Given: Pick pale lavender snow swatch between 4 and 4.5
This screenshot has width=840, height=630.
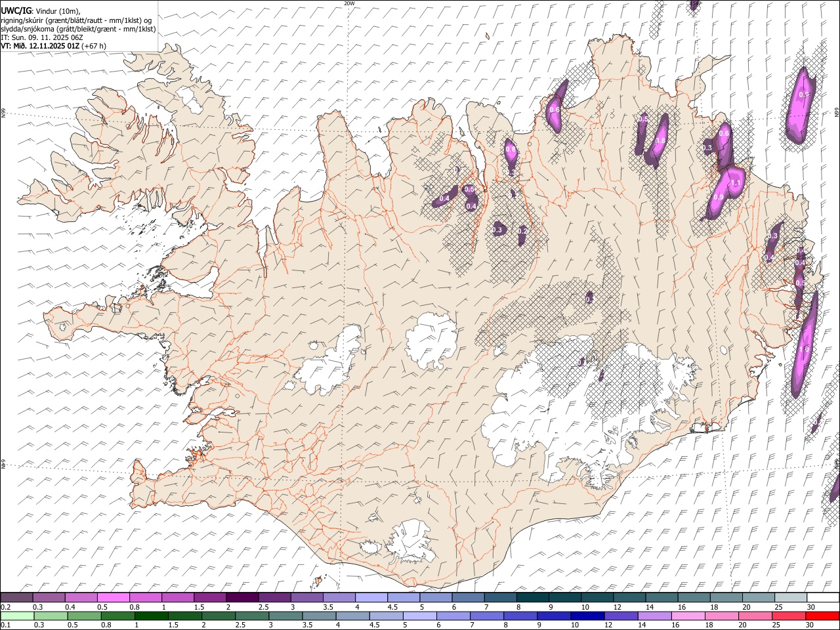Looking at the screenshot, I should (371, 598).
